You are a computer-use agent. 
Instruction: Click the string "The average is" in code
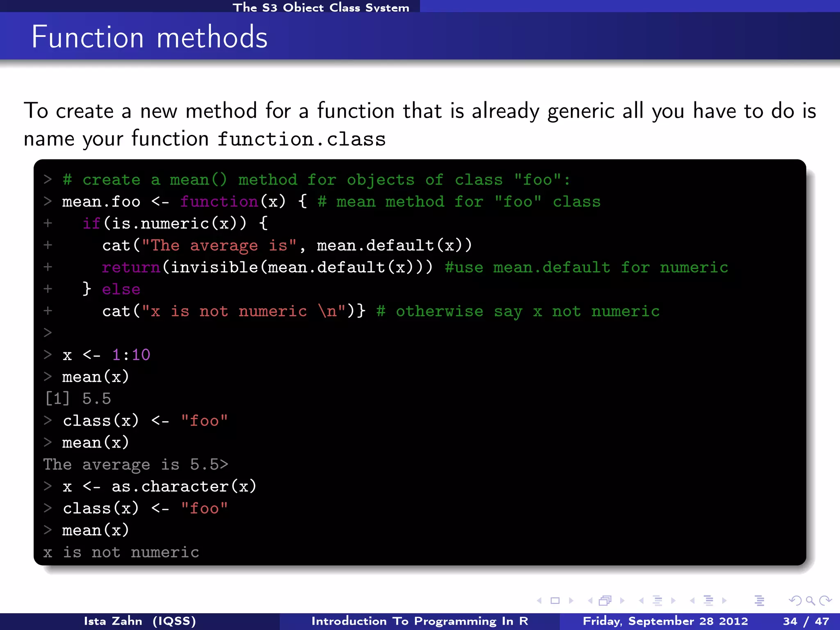[219, 245]
